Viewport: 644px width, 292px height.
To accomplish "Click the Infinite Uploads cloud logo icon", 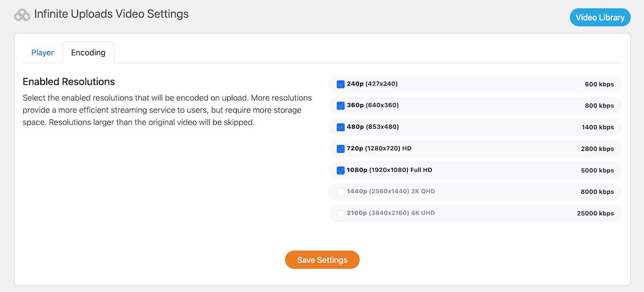I will pos(21,15).
